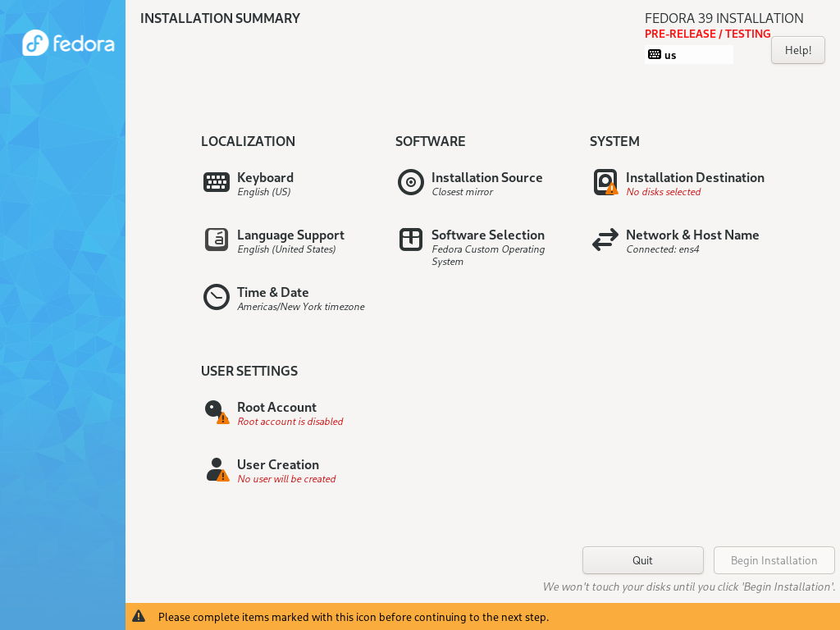The height and width of the screenshot is (630, 840).
Task: Click the keyboard icon in the layout indicator
Action: (x=654, y=54)
